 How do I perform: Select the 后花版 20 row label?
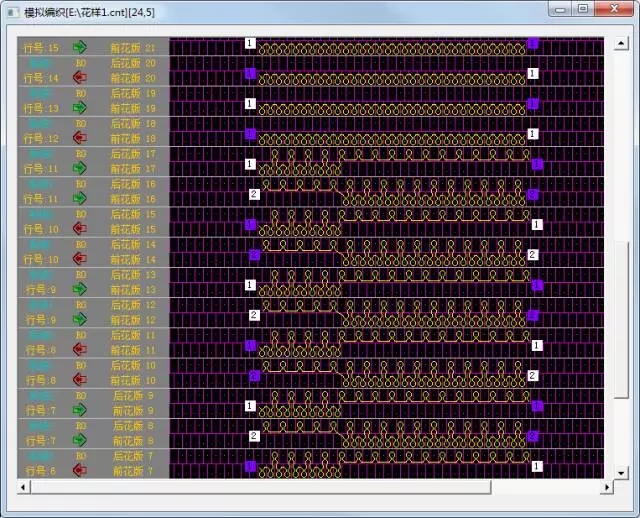(132, 63)
